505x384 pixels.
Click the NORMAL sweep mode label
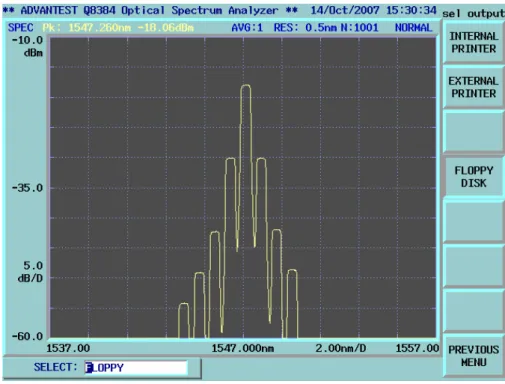pos(413,28)
